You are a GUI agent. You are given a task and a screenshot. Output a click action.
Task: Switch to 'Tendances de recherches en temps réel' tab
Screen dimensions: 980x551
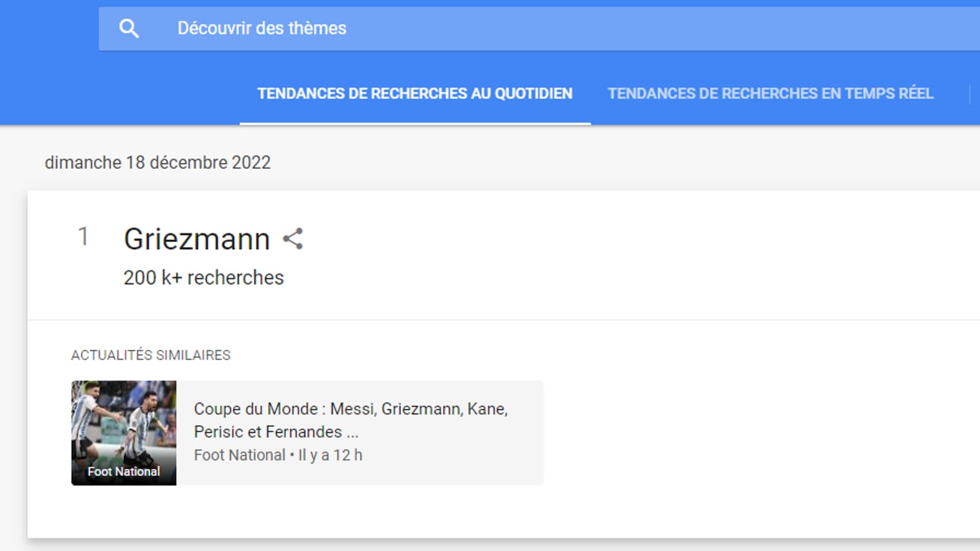770,93
